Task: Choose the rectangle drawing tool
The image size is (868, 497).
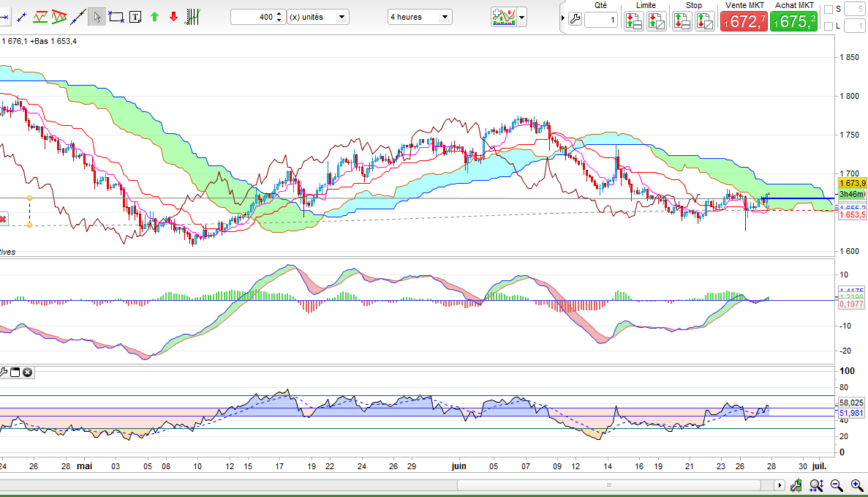Action: coord(116,17)
